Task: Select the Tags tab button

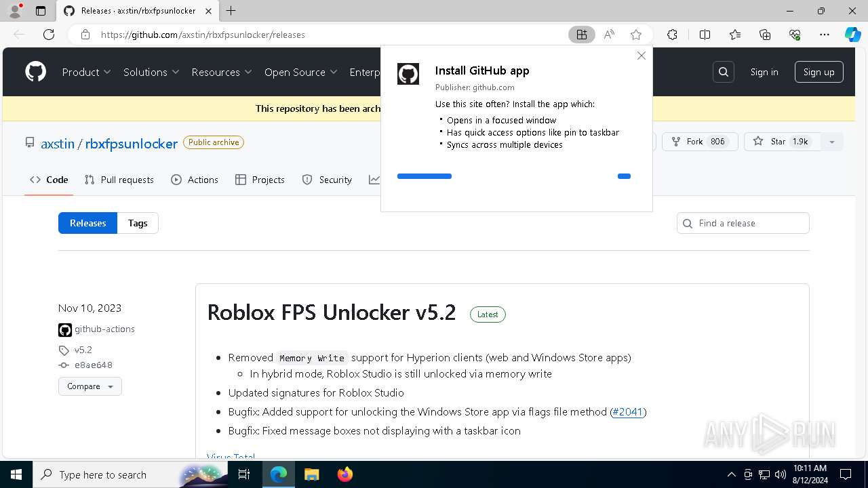Action: coord(138,223)
